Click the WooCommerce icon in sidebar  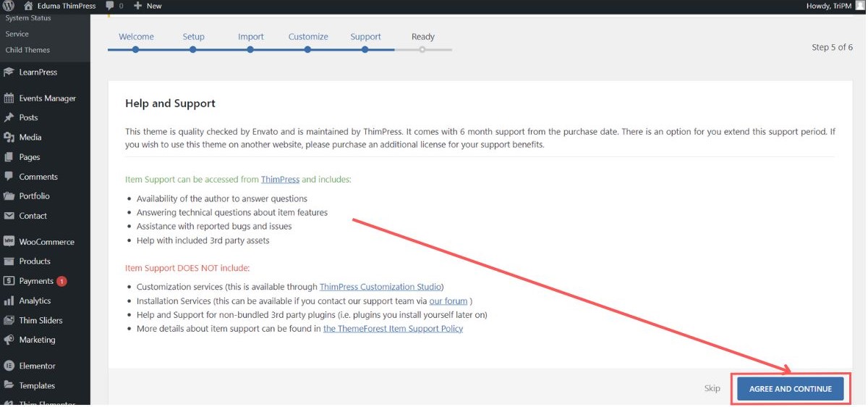[x=9, y=242]
